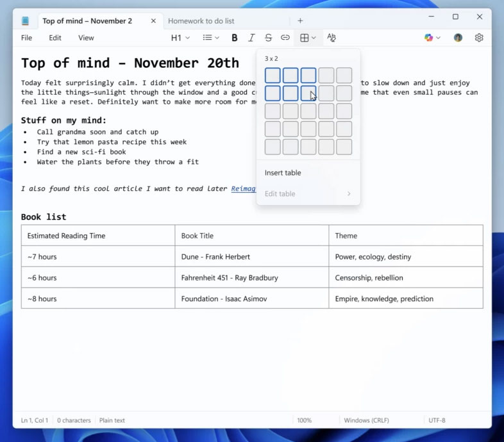Image resolution: width=504 pixels, height=442 pixels.
Task: Click the Notepad app icon
Action: tap(25, 21)
